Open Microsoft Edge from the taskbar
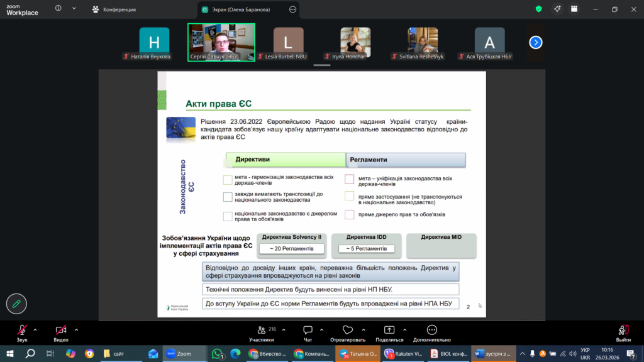Image resolution: width=644 pixels, height=362 pixels. pyautogui.click(x=235, y=354)
